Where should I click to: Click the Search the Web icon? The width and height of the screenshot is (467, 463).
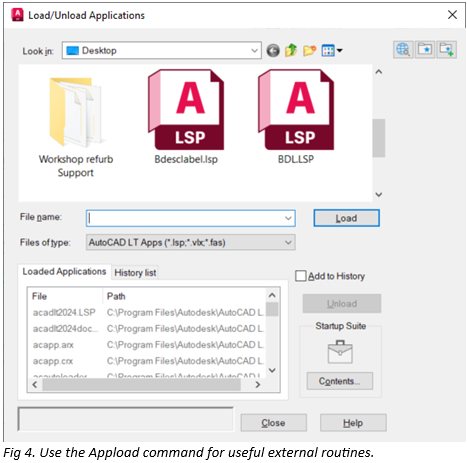tap(403, 50)
